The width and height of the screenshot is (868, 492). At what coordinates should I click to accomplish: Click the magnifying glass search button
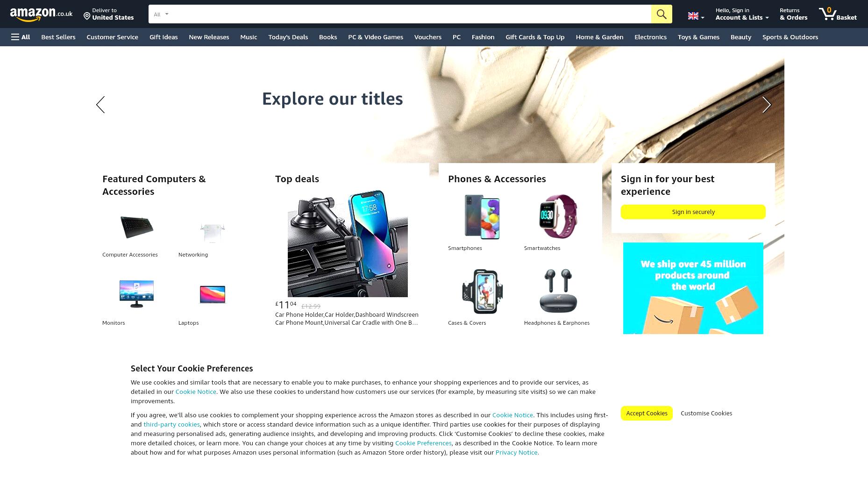tap(662, 14)
